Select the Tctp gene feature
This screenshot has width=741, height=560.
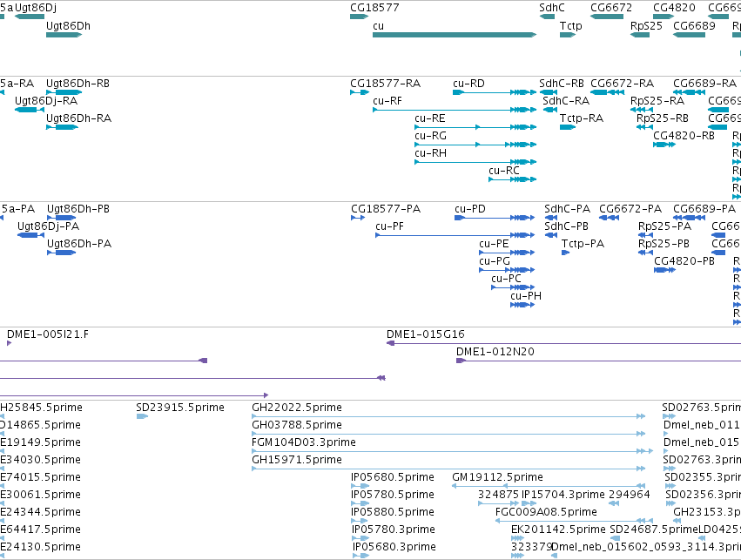568,35
